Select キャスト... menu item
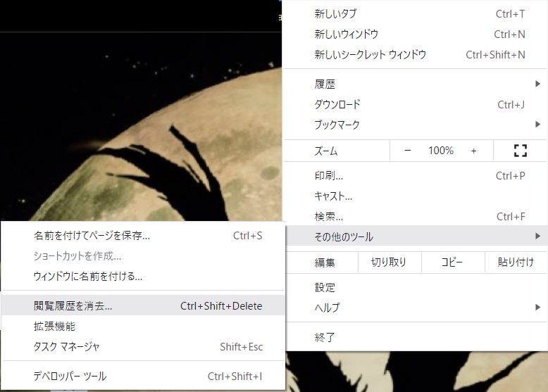548x392 pixels. click(414, 196)
